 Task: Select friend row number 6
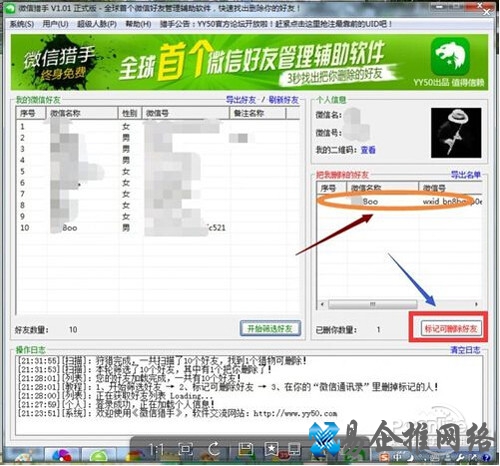pos(158,183)
